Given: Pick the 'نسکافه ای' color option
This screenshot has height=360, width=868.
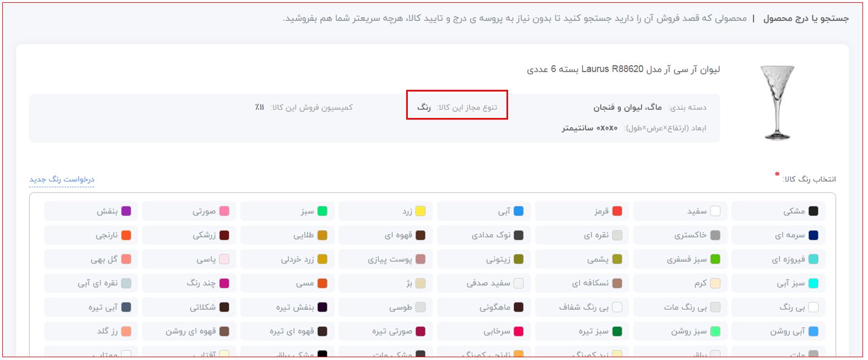Looking at the screenshot, I should click(582, 283).
